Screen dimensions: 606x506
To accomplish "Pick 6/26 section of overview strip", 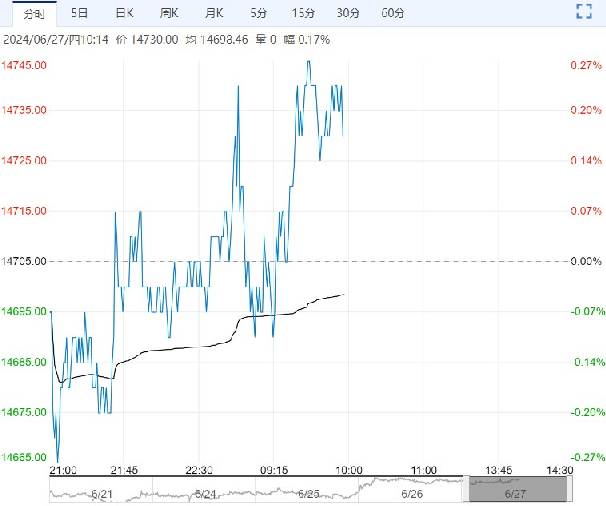I will [x=412, y=493].
